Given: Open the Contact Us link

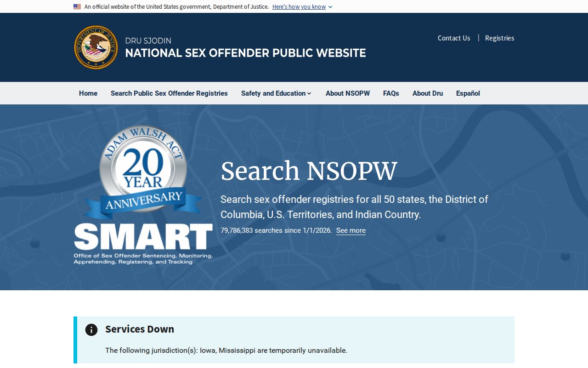Looking at the screenshot, I should coord(454,38).
